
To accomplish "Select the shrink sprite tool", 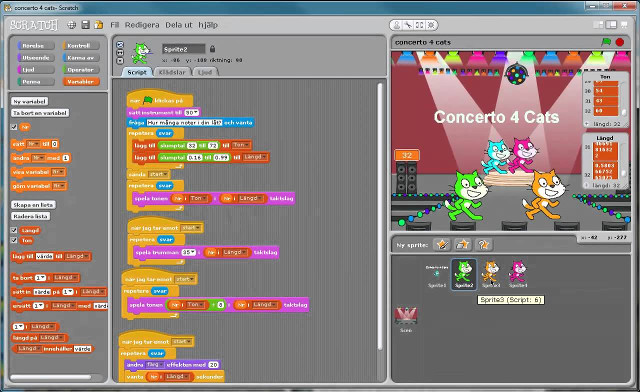I will [431, 25].
